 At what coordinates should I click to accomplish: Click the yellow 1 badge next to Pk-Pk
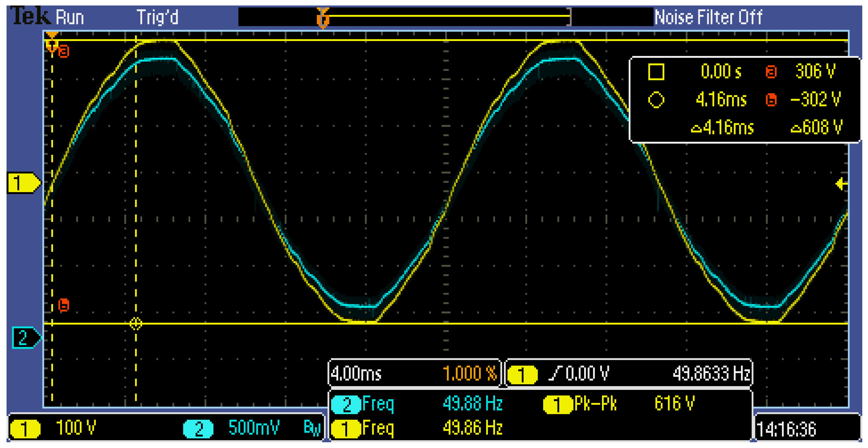coord(558,405)
